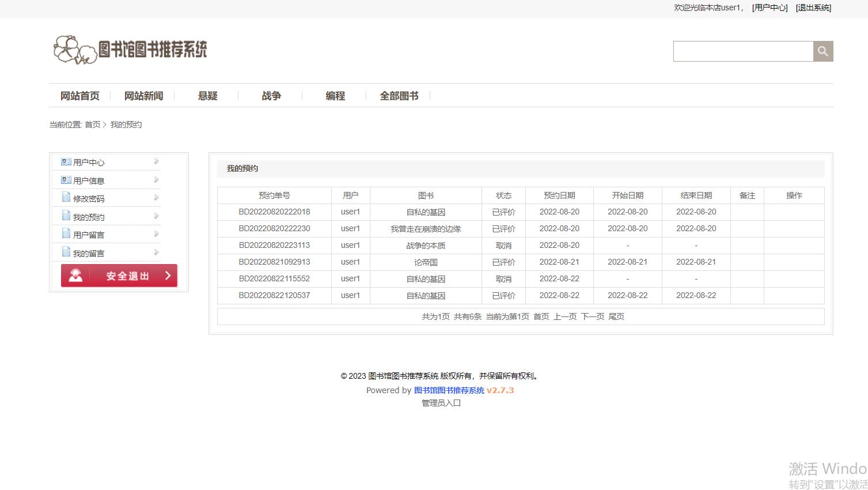Click the 预约日期 column header
Screen dimensions: 868x490
pos(559,195)
